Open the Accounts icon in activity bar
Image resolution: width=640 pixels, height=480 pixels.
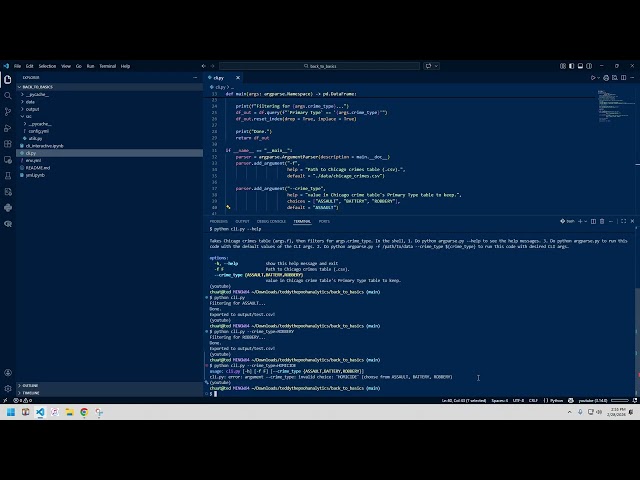tap(8, 372)
